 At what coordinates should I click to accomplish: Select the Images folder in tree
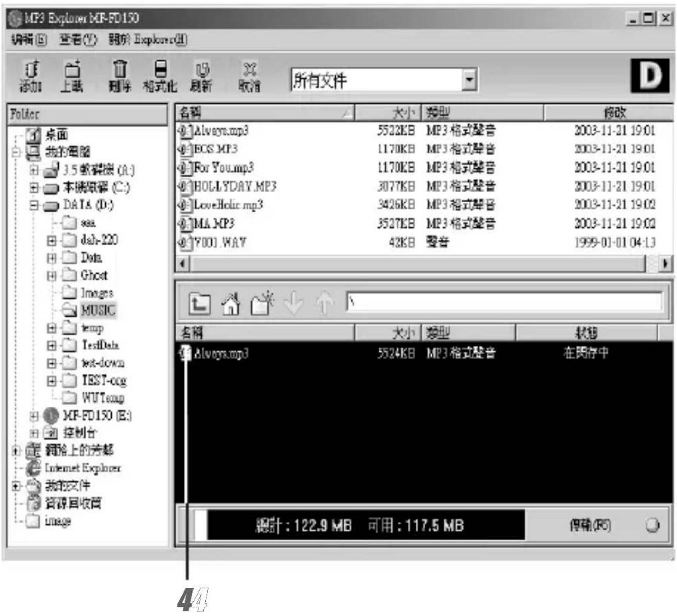click(x=97, y=293)
